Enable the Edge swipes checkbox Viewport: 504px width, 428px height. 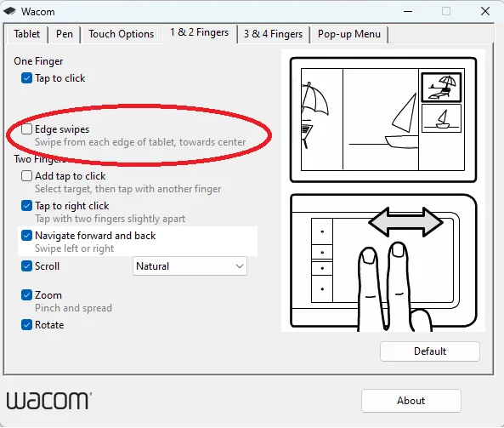click(x=26, y=129)
